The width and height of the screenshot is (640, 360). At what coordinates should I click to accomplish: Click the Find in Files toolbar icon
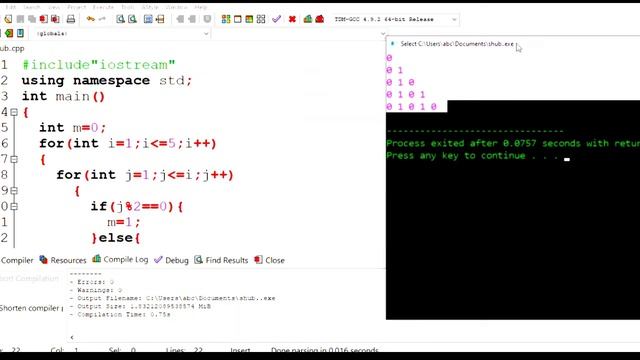(x=148, y=19)
